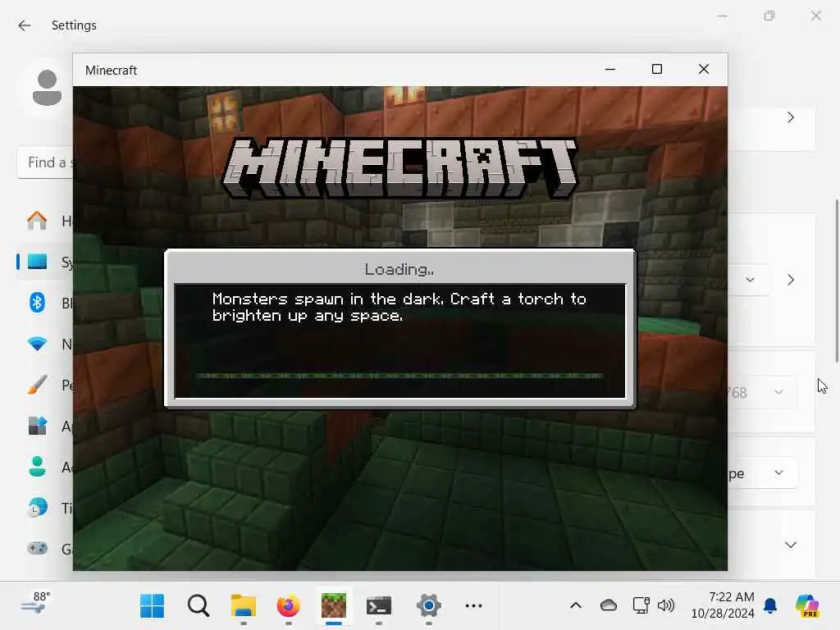
Task: Launch Copilot preview from the taskbar
Action: [808, 606]
